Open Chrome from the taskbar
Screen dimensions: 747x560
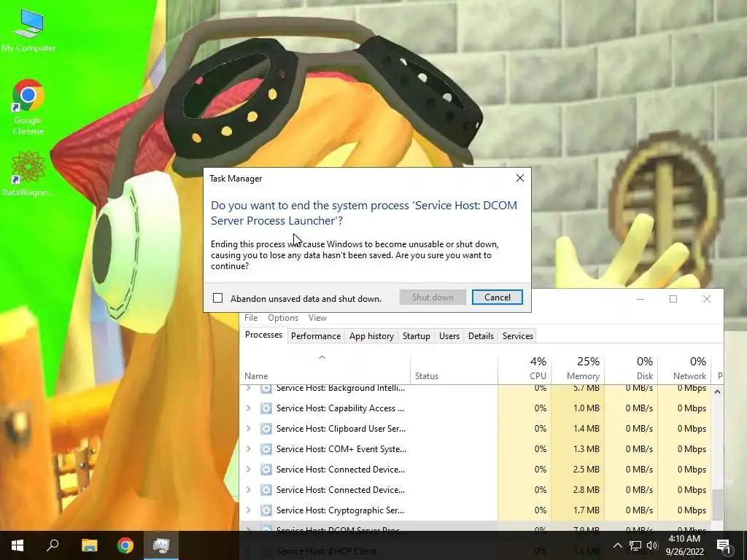[x=125, y=545]
